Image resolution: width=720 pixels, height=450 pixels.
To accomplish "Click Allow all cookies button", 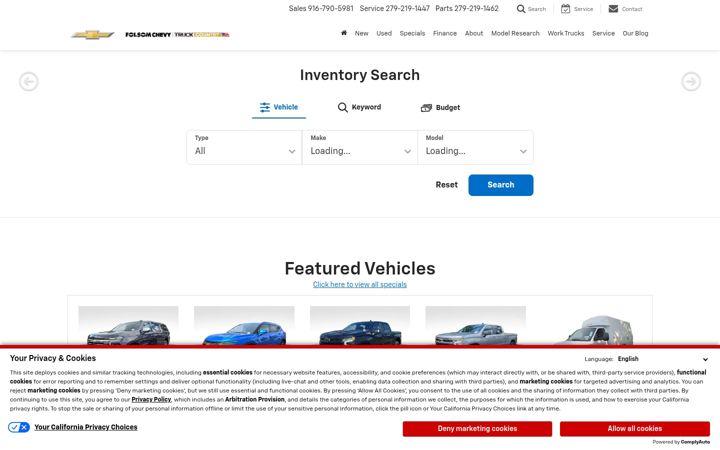I will pos(635,429).
